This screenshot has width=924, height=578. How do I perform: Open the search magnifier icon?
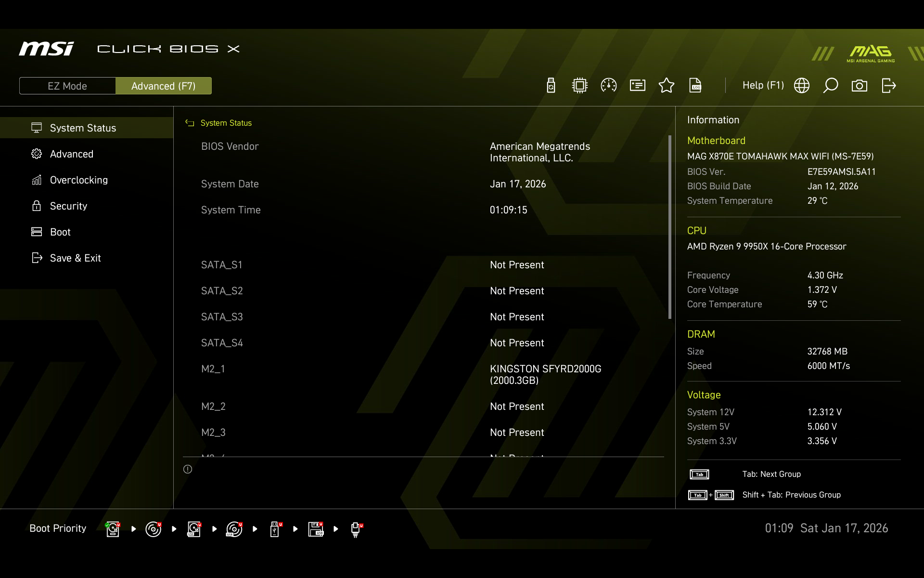[x=831, y=86]
